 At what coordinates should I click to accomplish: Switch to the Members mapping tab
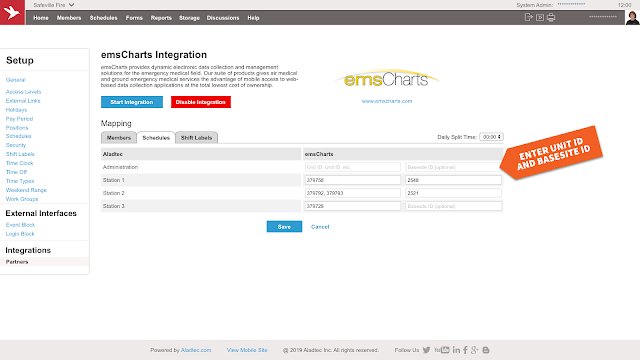coord(119,138)
